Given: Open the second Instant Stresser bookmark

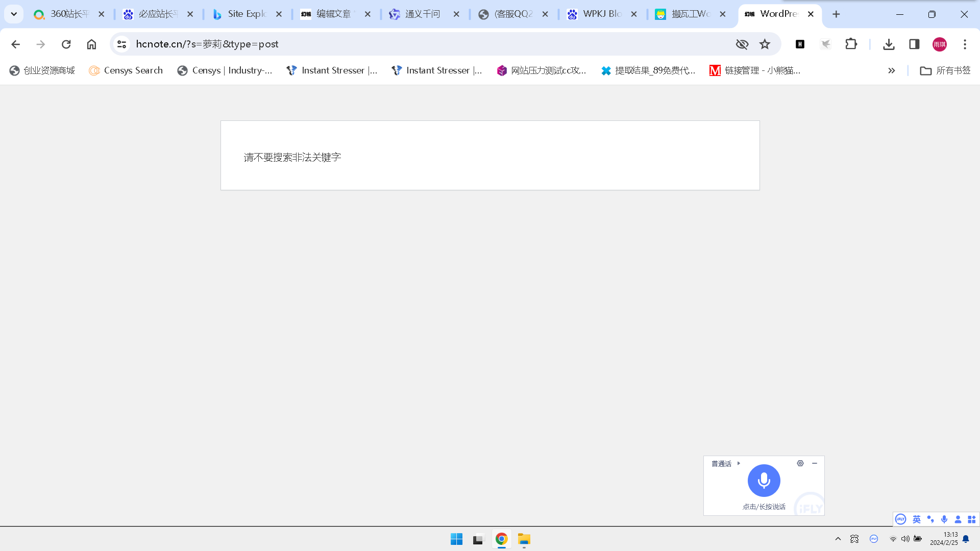Looking at the screenshot, I should point(437,71).
